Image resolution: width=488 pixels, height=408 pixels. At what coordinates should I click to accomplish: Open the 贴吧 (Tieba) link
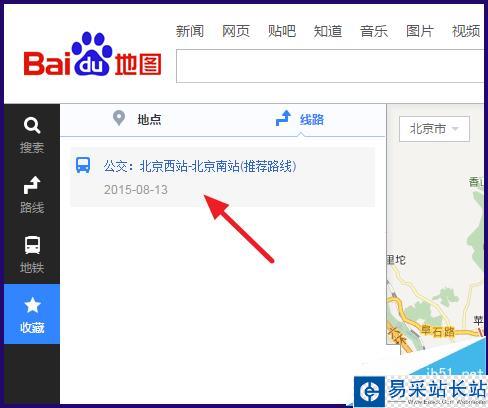tap(282, 31)
